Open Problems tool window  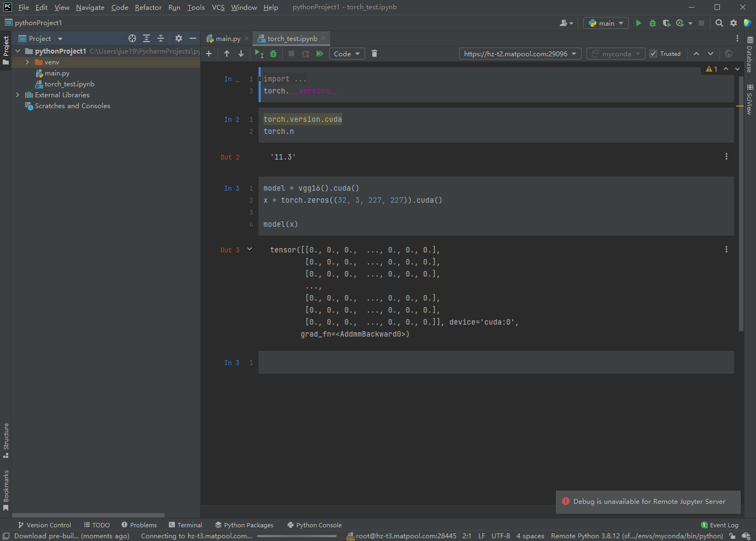tap(139, 525)
